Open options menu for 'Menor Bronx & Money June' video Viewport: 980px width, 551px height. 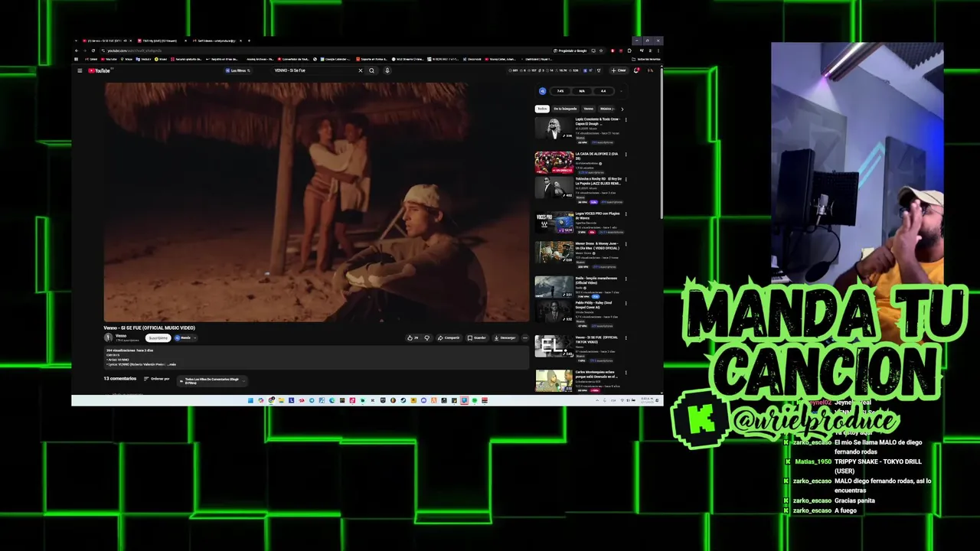(626, 243)
